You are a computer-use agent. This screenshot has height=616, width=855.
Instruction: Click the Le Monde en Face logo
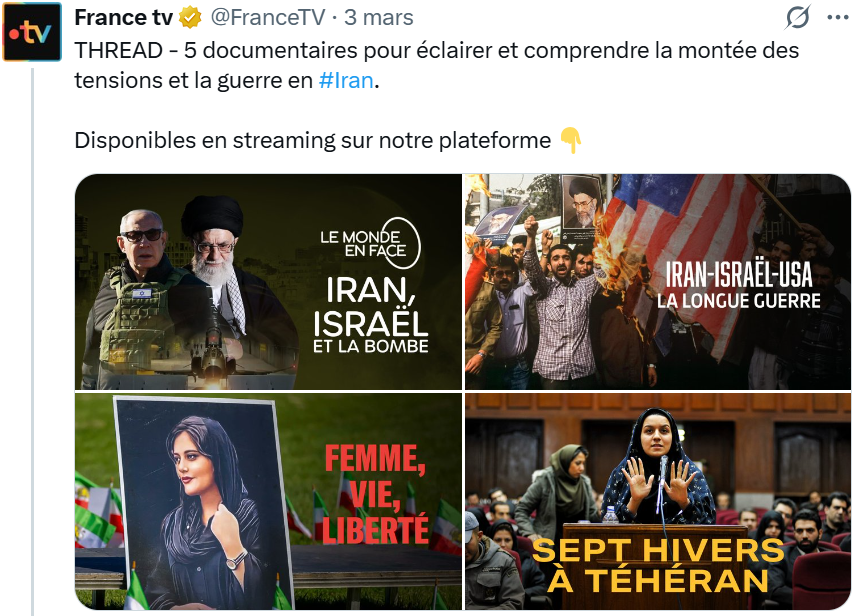click(x=371, y=243)
